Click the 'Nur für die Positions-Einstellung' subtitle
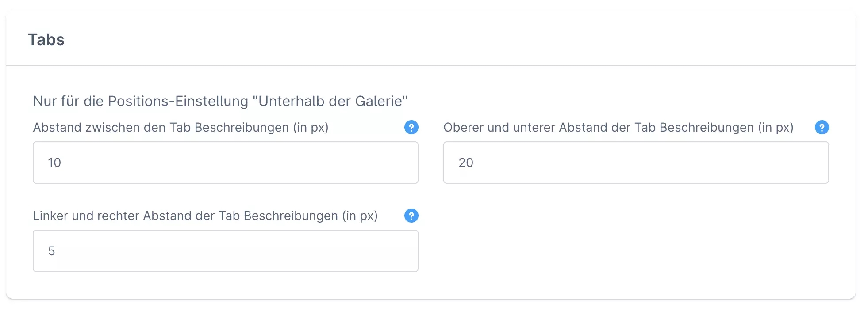 coord(140,101)
